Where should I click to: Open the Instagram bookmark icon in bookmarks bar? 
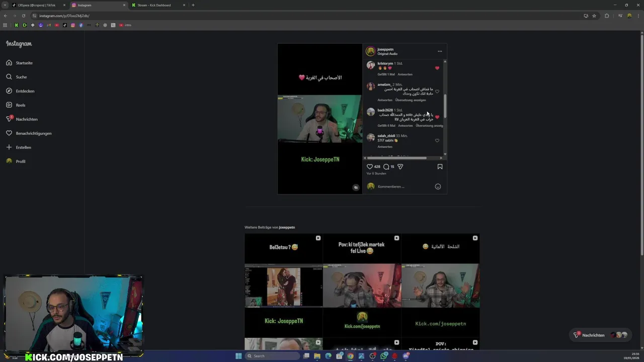[73, 25]
